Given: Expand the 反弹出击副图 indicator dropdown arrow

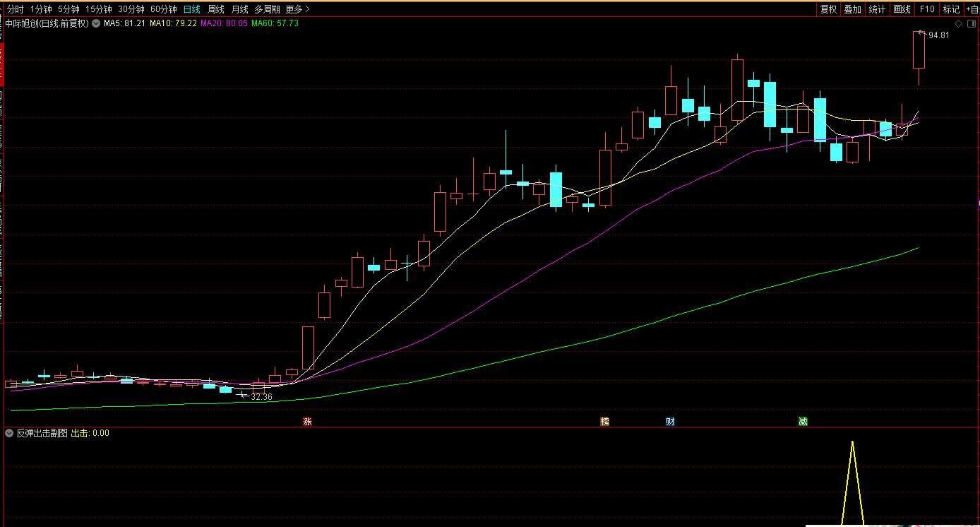Looking at the screenshot, I should (9, 433).
